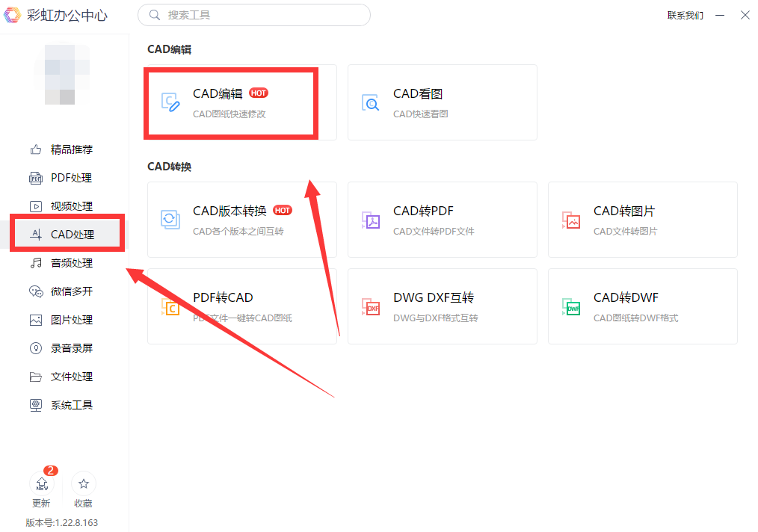Click the magnifier icon on the CAD看图 card

(x=370, y=102)
